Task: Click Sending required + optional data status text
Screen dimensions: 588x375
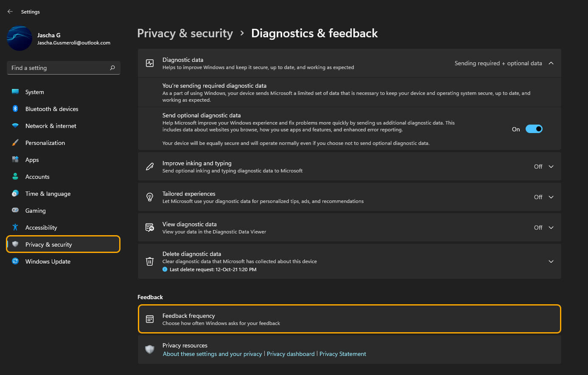Action: pos(498,63)
